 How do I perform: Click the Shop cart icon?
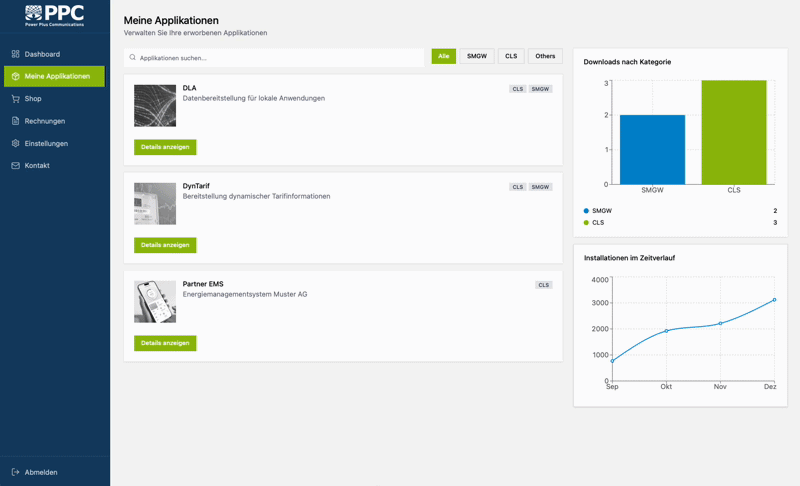click(15, 99)
